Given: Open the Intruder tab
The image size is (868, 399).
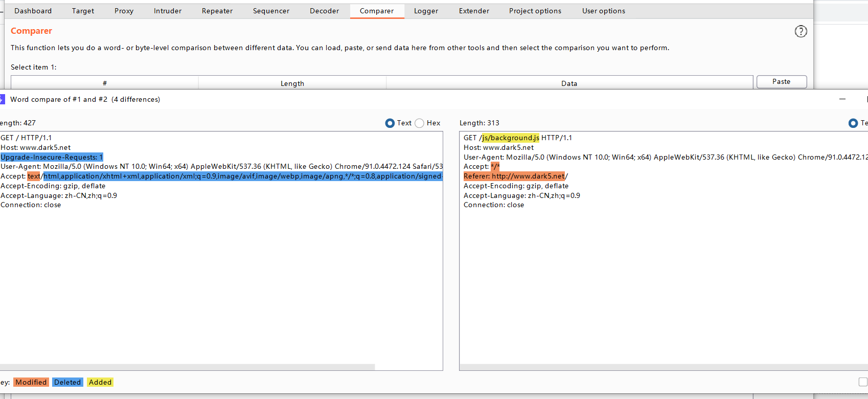Looking at the screenshot, I should [x=168, y=11].
